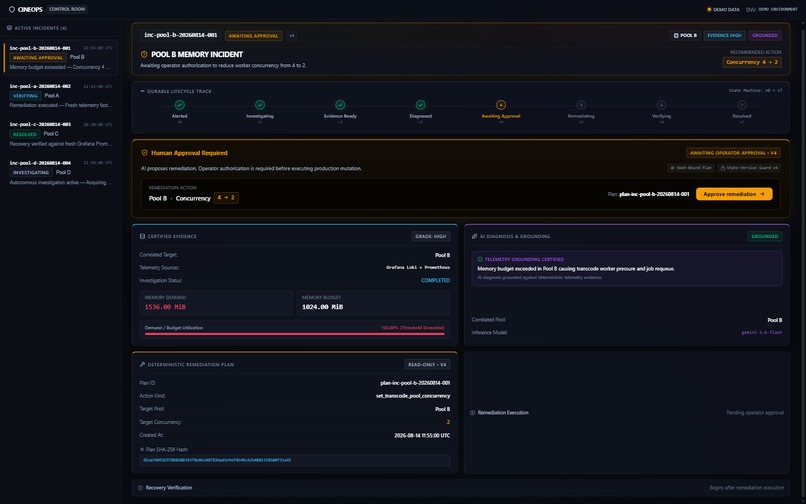Screen dimensions: 806x504
Task: Click the 150.00% Threshold Exceeded text
Action: 412,328
